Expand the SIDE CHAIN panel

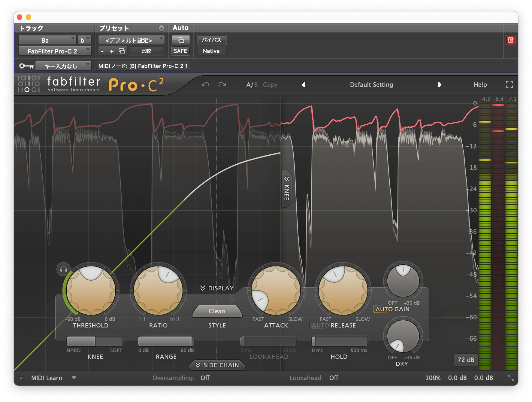(217, 365)
